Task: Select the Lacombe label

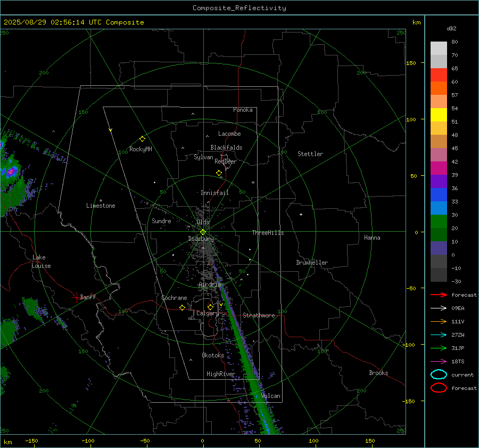Action: tap(229, 134)
